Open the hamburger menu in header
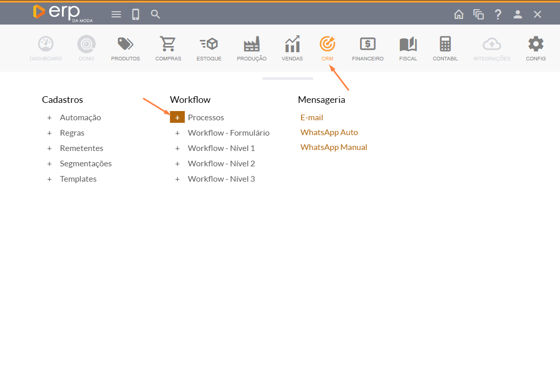 [116, 14]
